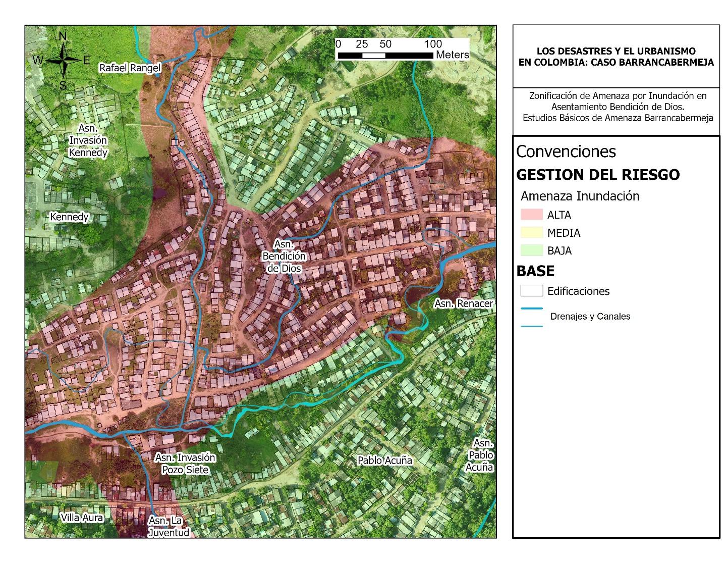The image size is (728, 563).
Task: Click the 'Estudios Básicos de Amenaza Barrancabermeja' line
Action: click(618, 118)
